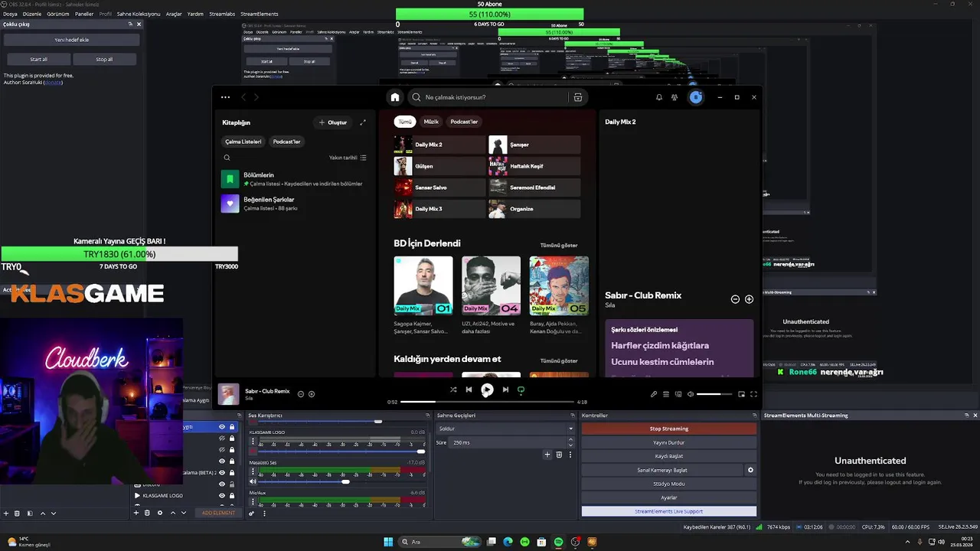Toggle visibility of KLASGAME LOGO source
The width and height of the screenshot is (980, 551).
tap(222, 495)
